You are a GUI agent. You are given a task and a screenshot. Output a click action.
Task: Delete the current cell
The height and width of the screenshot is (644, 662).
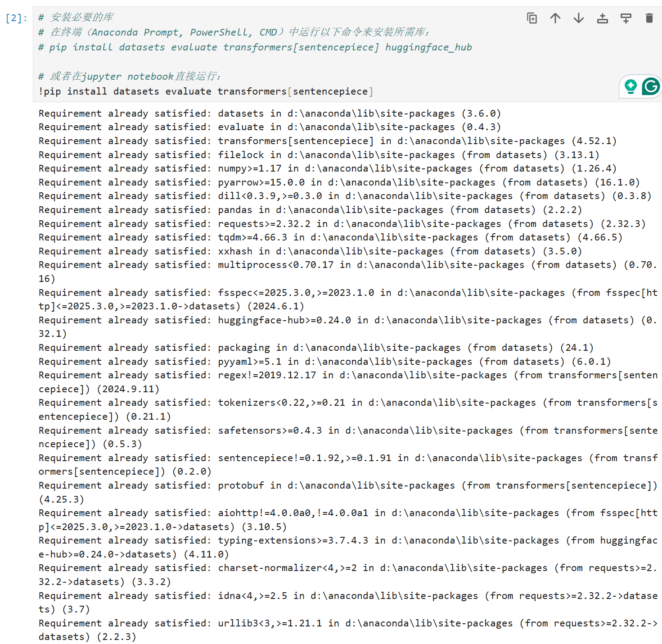649,19
